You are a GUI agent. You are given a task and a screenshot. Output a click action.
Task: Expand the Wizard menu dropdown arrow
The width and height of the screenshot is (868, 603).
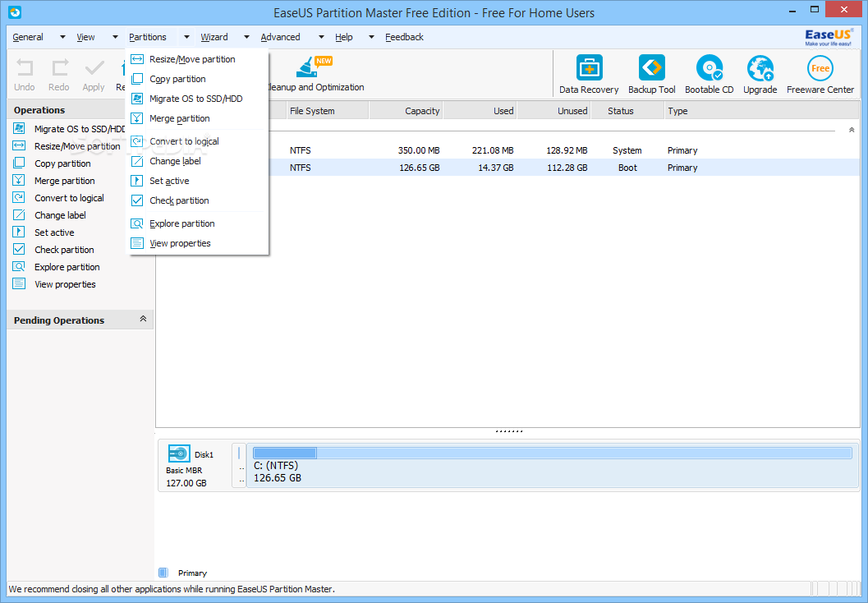[247, 37]
